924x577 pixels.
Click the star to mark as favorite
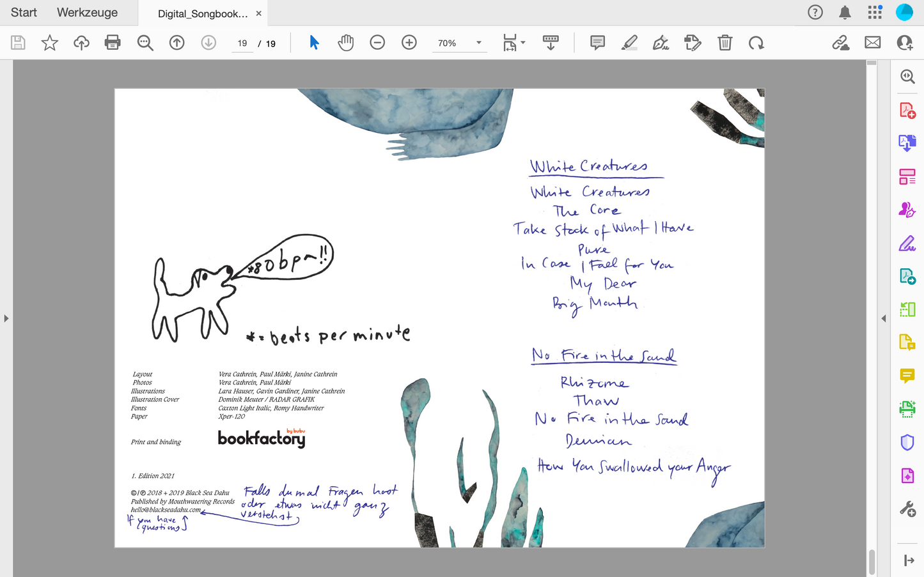pyautogui.click(x=49, y=43)
